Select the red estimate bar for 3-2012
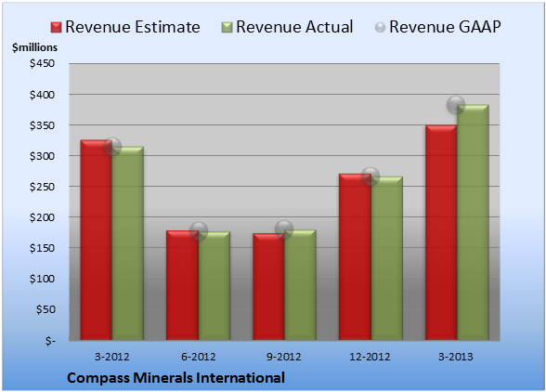 point(97,240)
